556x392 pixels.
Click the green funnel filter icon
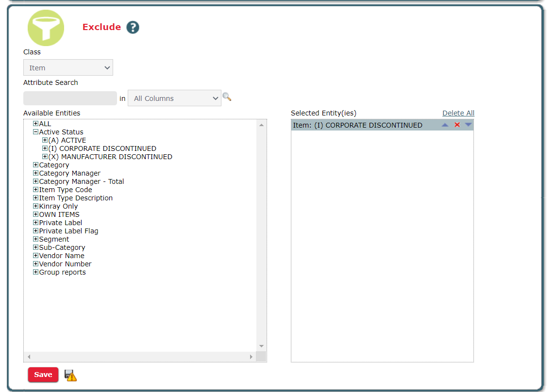tap(46, 28)
